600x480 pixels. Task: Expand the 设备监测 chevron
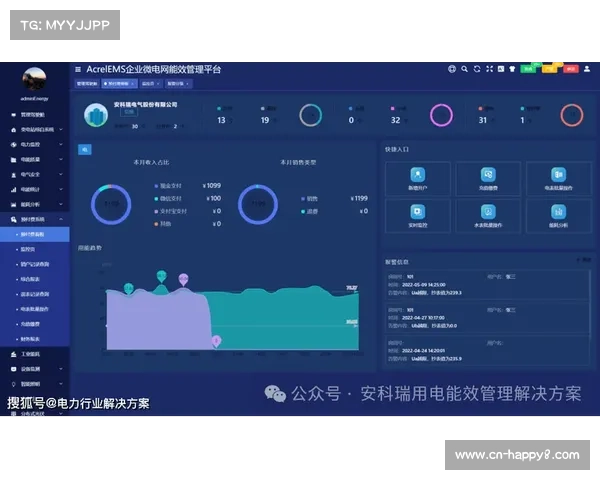click(x=61, y=369)
